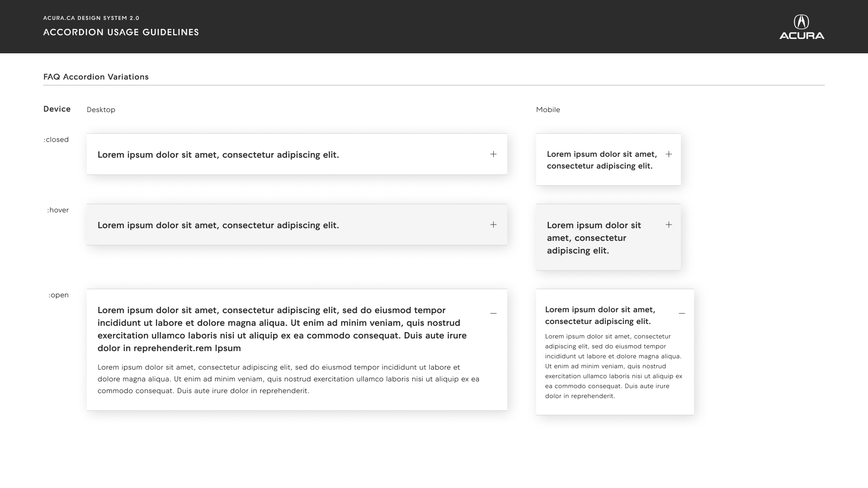The image size is (868, 488).
Task: Click the Acura logo in header
Action: (x=802, y=27)
